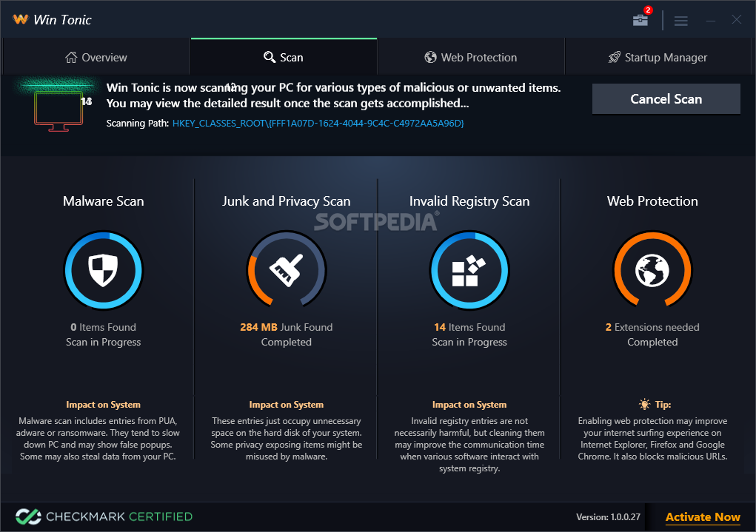The height and width of the screenshot is (532, 756).
Task: Click the invalid registry description paragraph
Action: (x=469, y=444)
